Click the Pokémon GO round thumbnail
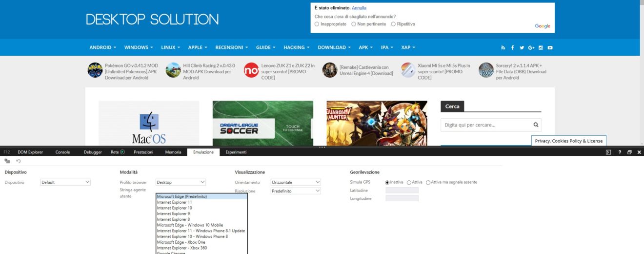Screen dimensions: 644x254 pos(95,70)
